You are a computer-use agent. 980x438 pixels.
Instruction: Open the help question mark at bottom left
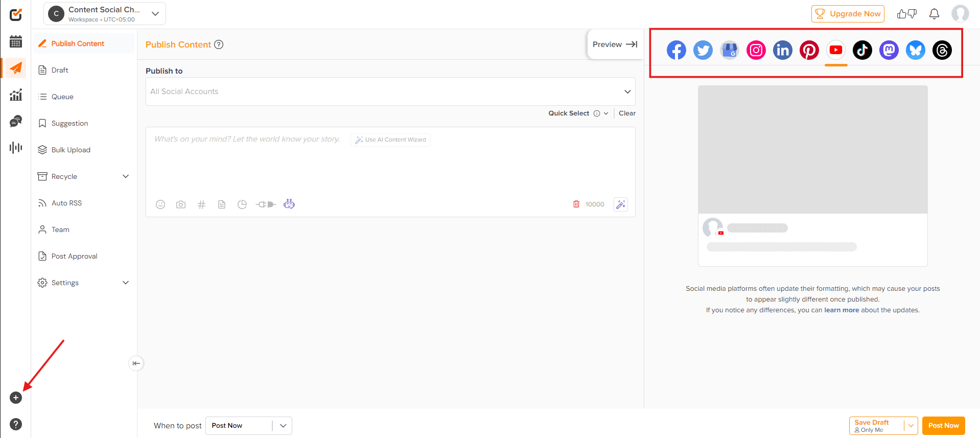pyautogui.click(x=16, y=424)
